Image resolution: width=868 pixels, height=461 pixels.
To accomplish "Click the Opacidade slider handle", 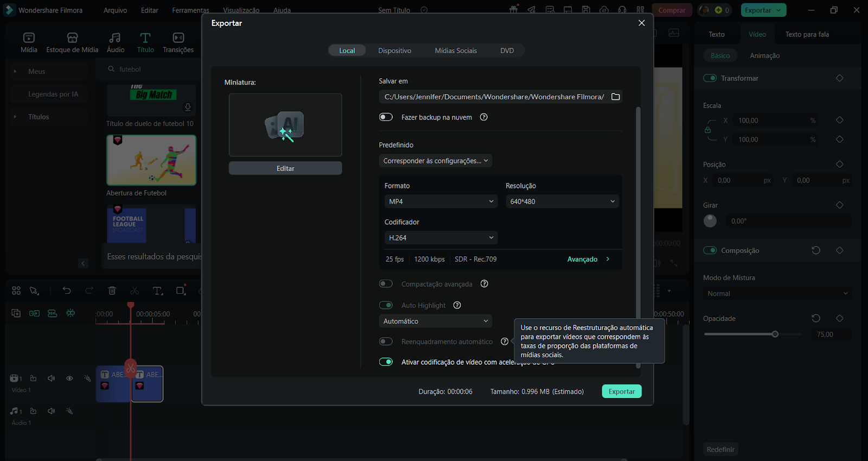I will [775, 334].
